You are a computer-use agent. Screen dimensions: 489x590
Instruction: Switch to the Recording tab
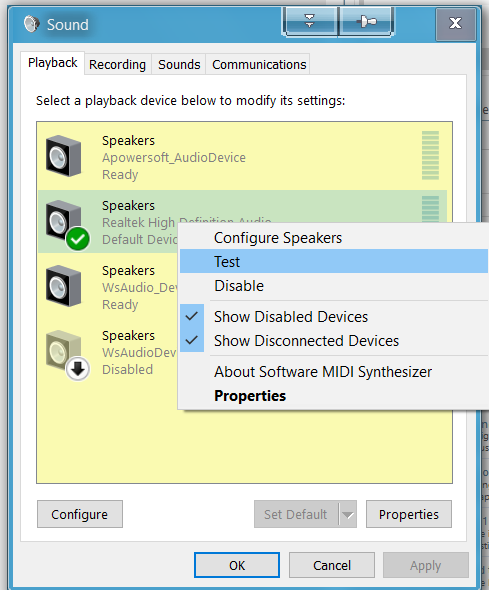click(x=117, y=64)
